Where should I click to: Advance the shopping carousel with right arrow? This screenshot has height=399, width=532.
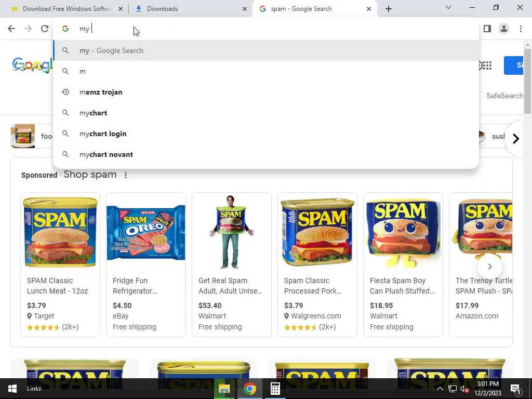click(489, 267)
